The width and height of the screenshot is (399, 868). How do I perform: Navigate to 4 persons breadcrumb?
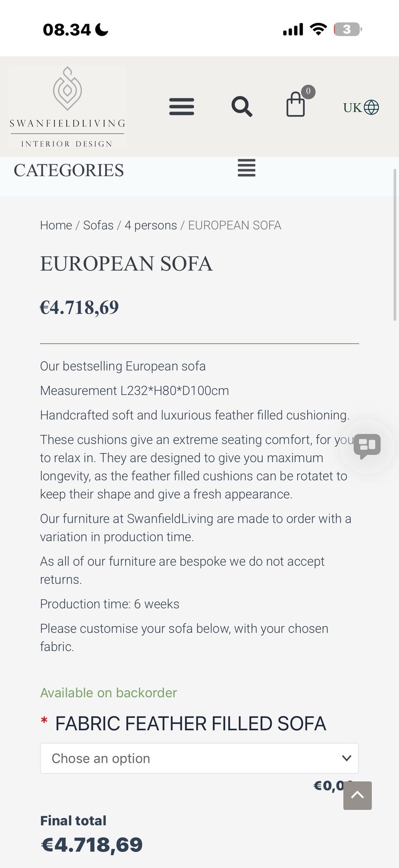(151, 225)
